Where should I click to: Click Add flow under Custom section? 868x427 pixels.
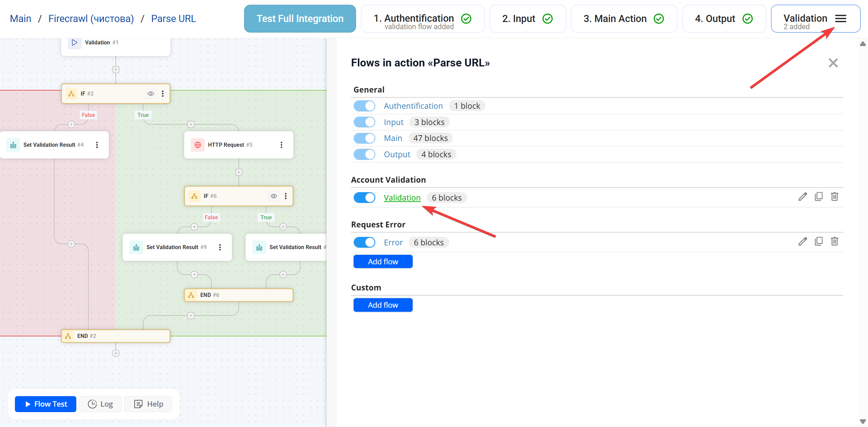coord(383,305)
